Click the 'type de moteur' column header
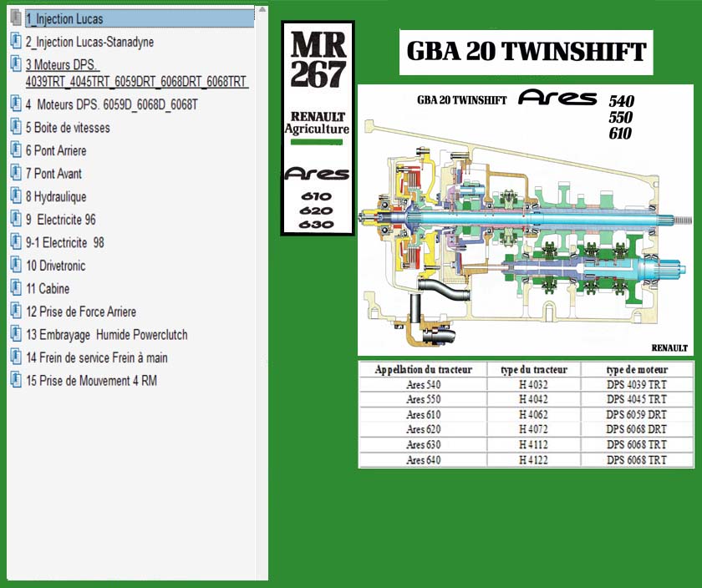This screenshot has width=702, height=588. (x=637, y=370)
